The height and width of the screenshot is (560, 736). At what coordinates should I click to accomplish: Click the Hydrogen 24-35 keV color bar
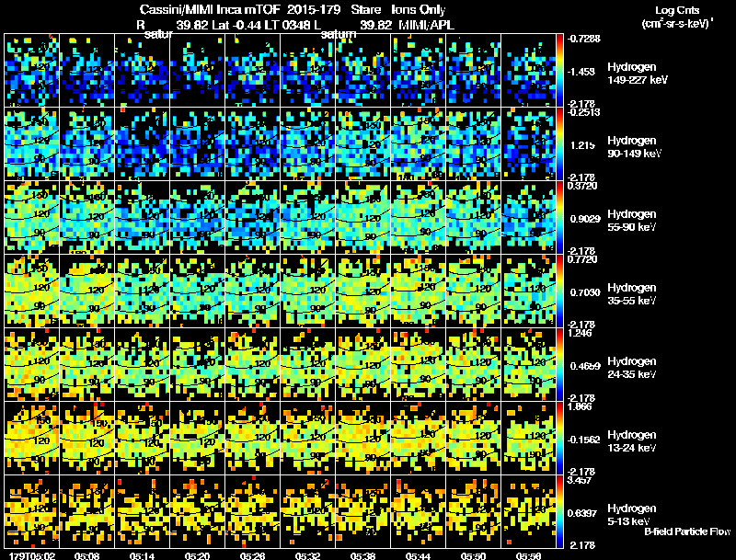tap(559, 365)
